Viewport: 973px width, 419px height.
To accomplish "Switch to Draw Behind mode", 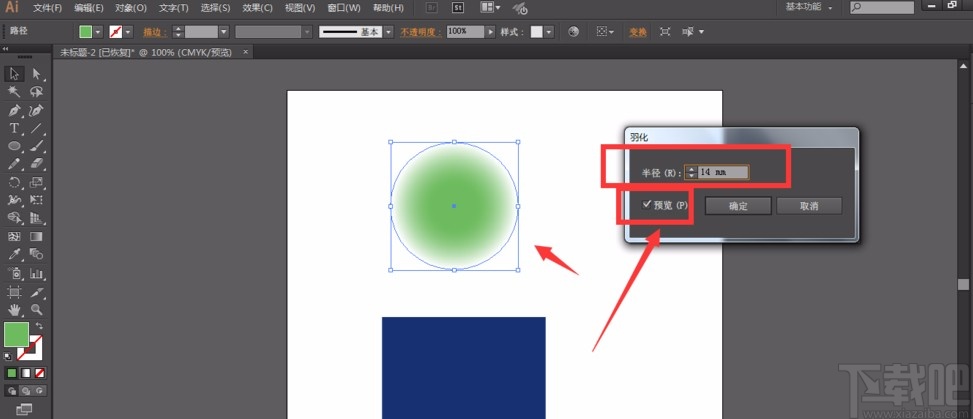I will tap(25, 390).
